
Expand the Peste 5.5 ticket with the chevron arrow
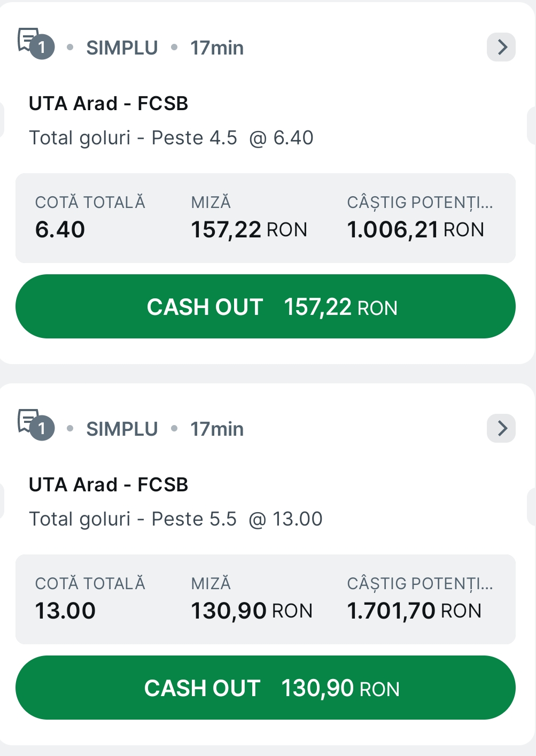pyautogui.click(x=501, y=428)
